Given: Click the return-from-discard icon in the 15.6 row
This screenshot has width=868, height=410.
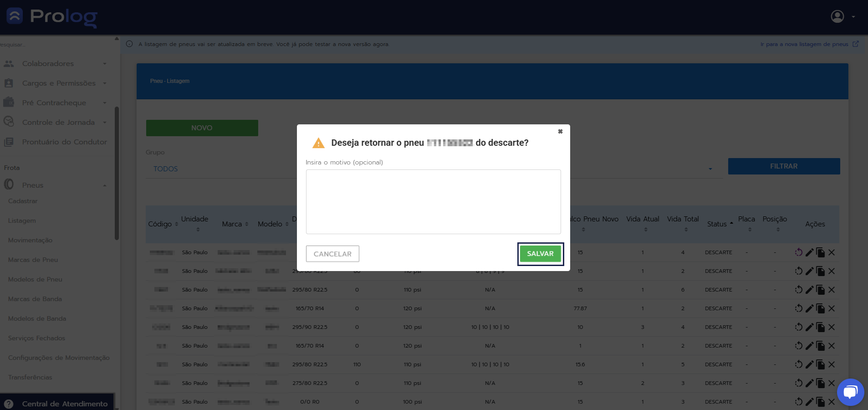Looking at the screenshot, I should (798, 364).
